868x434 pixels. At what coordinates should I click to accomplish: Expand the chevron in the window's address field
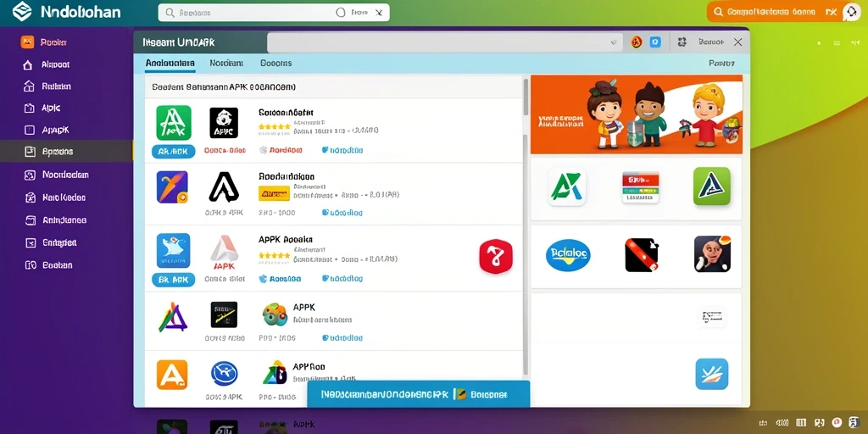click(x=614, y=42)
